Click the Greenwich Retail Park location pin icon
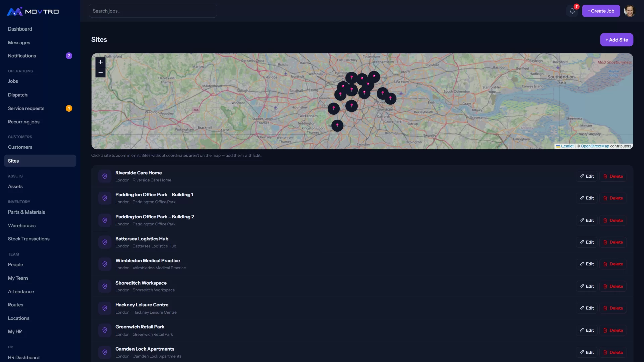The width and height of the screenshot is (644, 362). point(105,330)
